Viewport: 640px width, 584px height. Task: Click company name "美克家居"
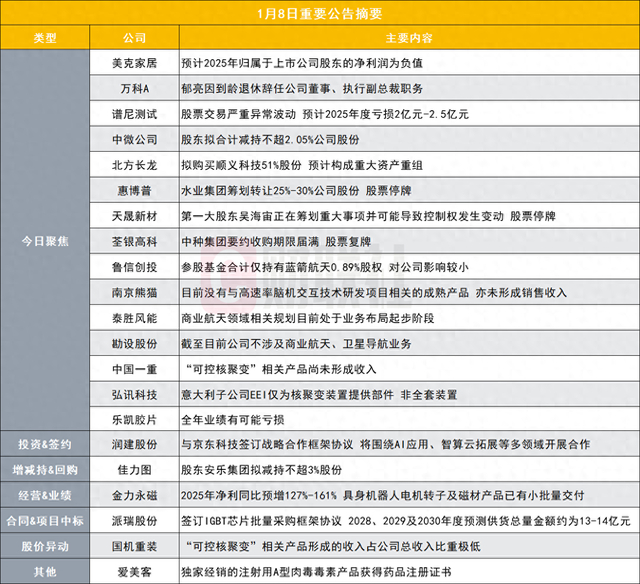134,63
